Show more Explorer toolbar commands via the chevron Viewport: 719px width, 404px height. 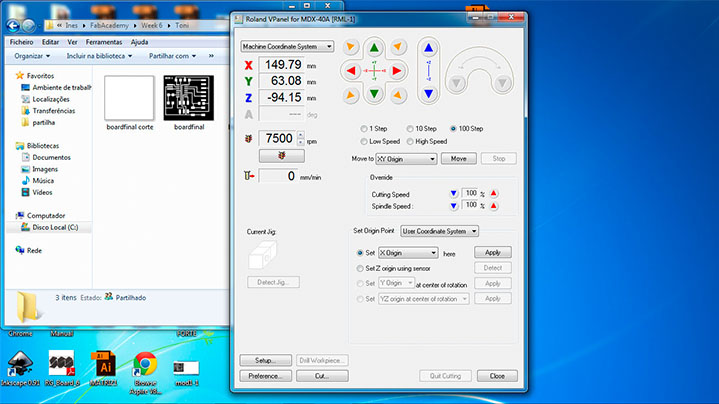coord(211,56)
